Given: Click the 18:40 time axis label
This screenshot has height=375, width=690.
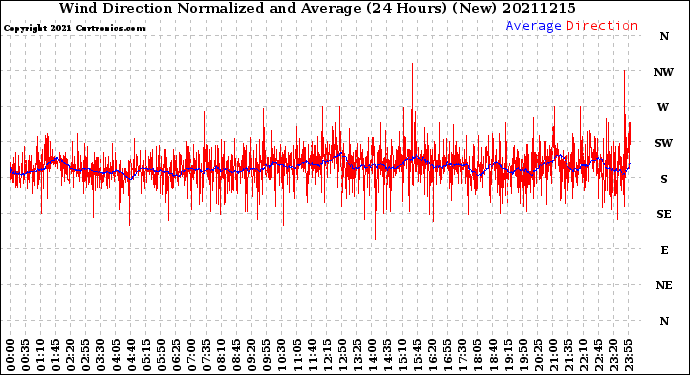Looking at the screenshot, I should click(492, 355).
